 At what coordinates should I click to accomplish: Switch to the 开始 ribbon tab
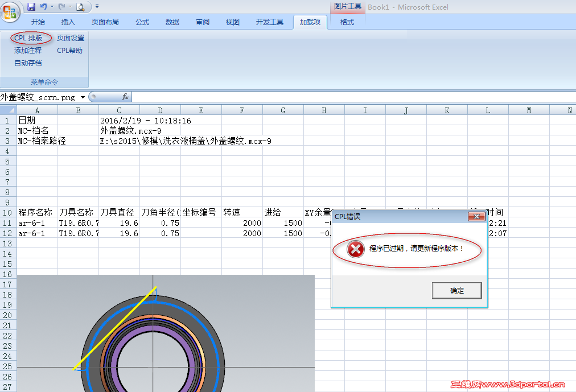click(x=38, y=22)
